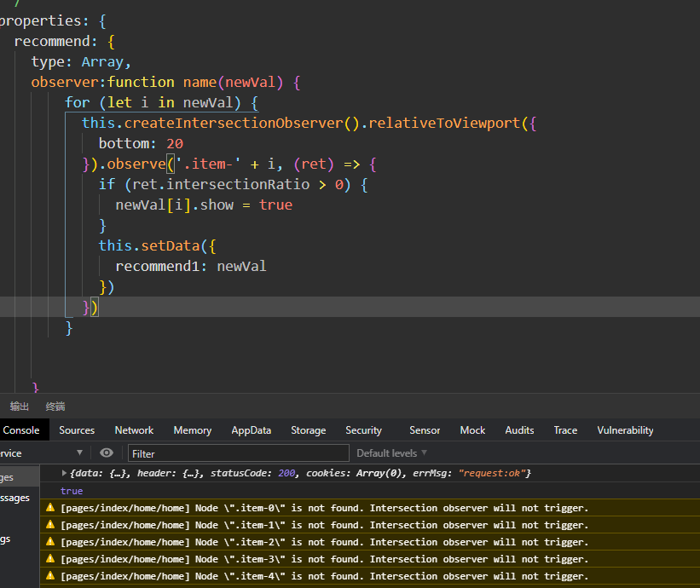Click warning icon for .item-0 message

tap(50, 507)
